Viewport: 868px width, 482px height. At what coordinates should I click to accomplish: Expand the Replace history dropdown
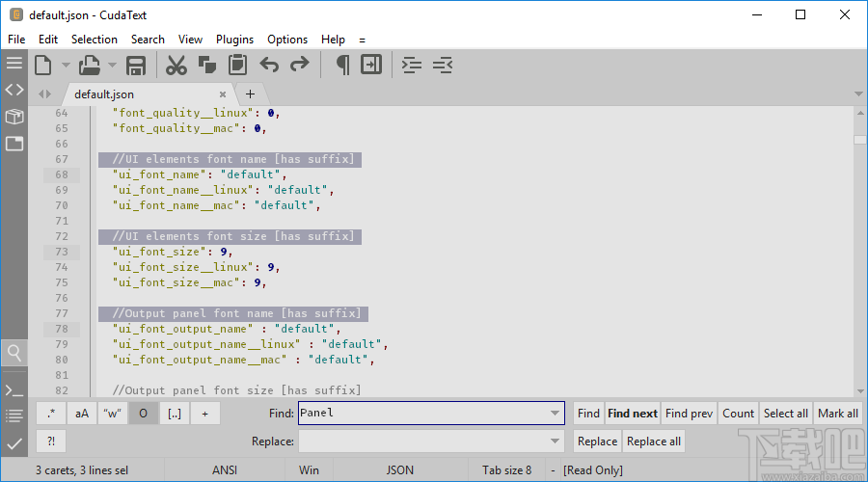click(555, 442)
